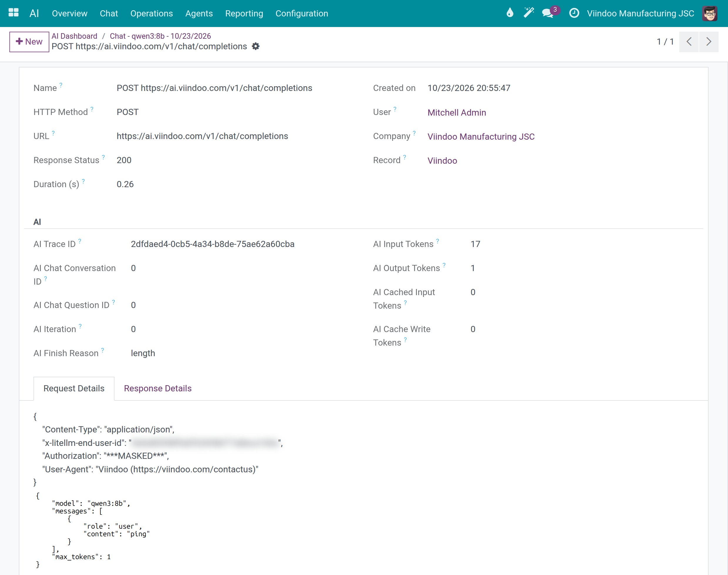Show help tooltip for AI Iteration

(x=80, y=326)
